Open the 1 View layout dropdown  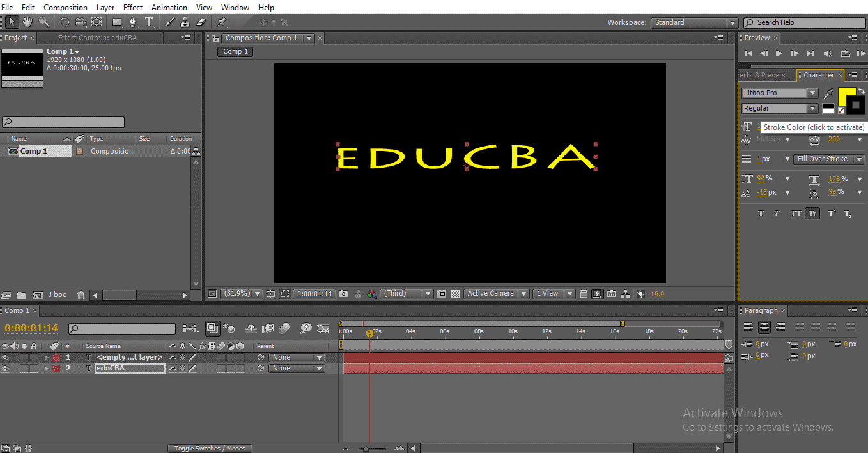[554, 294]
